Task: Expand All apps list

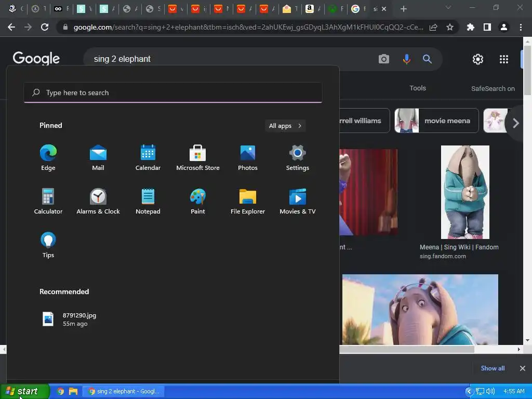Action: (285, 126)
